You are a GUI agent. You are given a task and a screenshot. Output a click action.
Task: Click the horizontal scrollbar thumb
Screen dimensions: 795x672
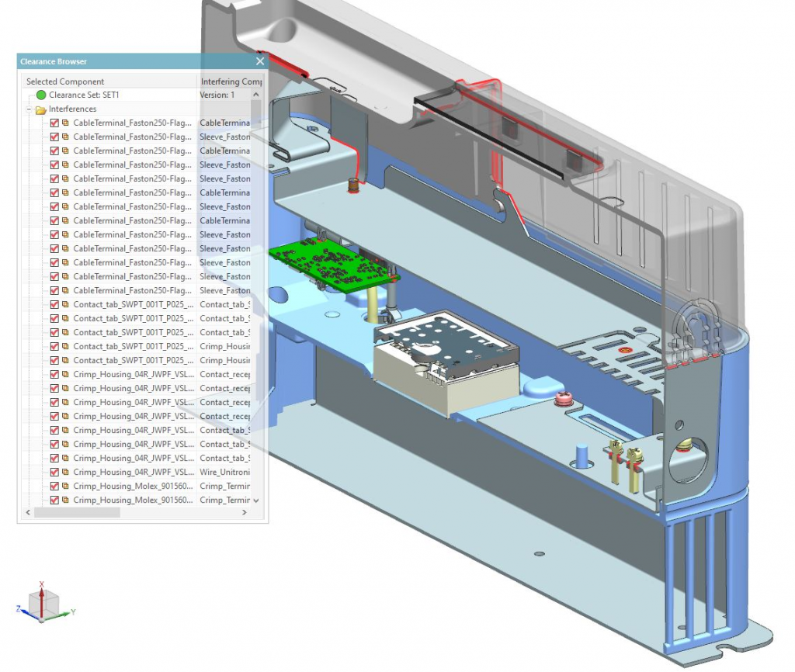tap(77, 513)
